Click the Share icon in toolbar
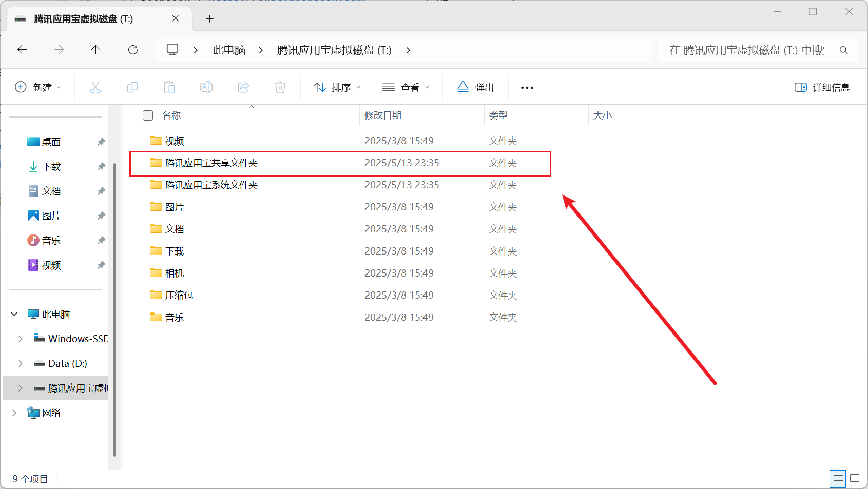 (x=243, y=87)
